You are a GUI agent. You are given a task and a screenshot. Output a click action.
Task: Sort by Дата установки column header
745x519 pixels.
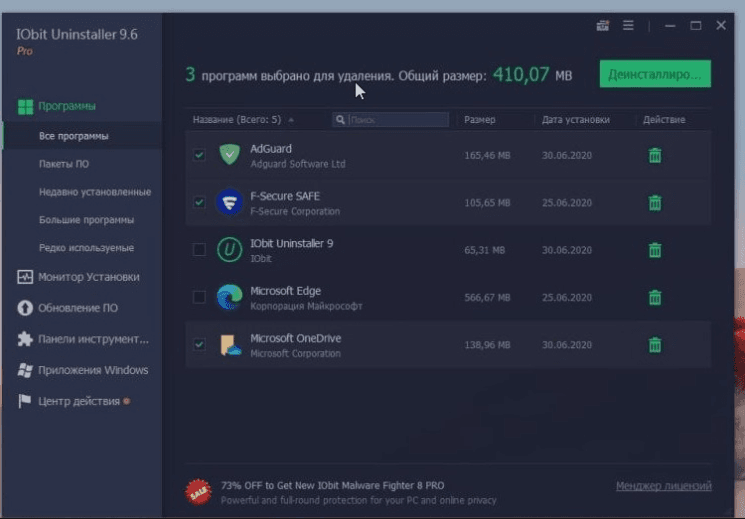coord(576,120)
